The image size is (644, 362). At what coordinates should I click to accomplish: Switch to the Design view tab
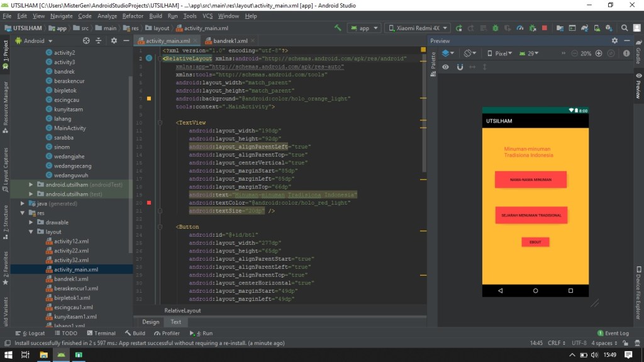click(151, 322)
